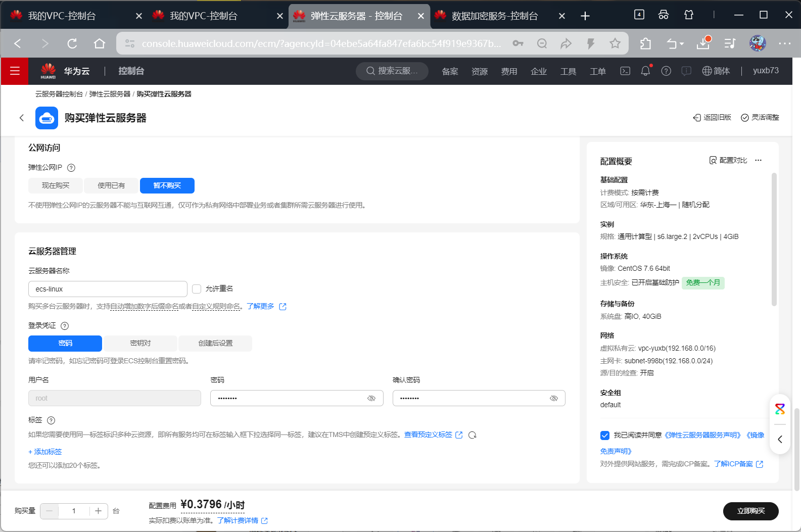
Task: Bookmark page with the star icon
Action: pyautogui.click(x=615, y=43)
